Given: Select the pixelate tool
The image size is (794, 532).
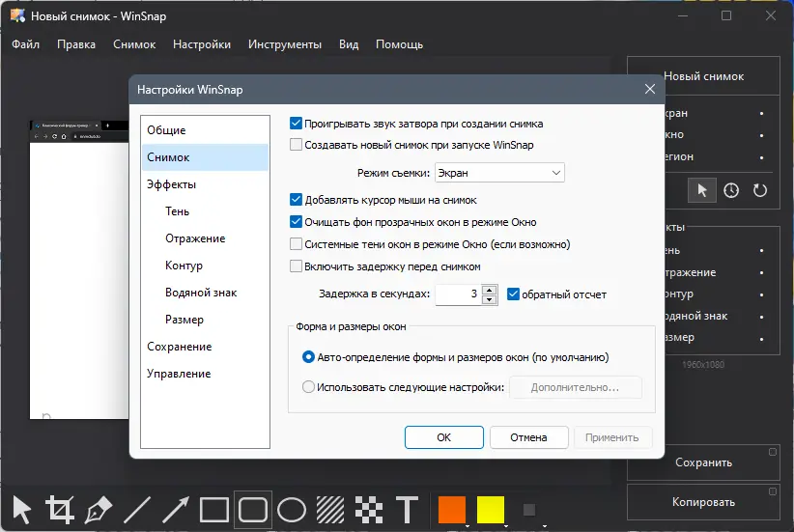Looking at the screenshot, I should click(x=368, y=509).
